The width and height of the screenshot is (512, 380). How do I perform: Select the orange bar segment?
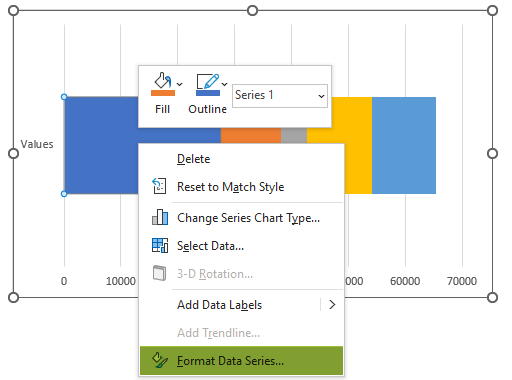(251, 135)
